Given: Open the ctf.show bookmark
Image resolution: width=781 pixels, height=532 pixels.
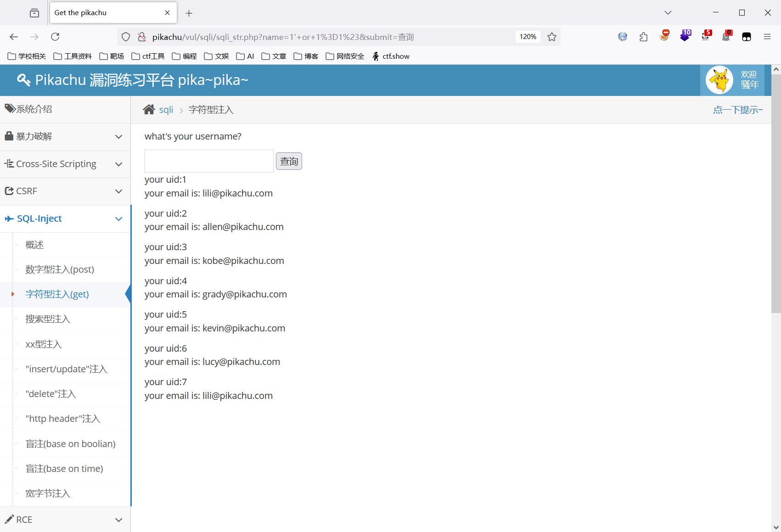Looking at the screenshot, I should [390, 56].
